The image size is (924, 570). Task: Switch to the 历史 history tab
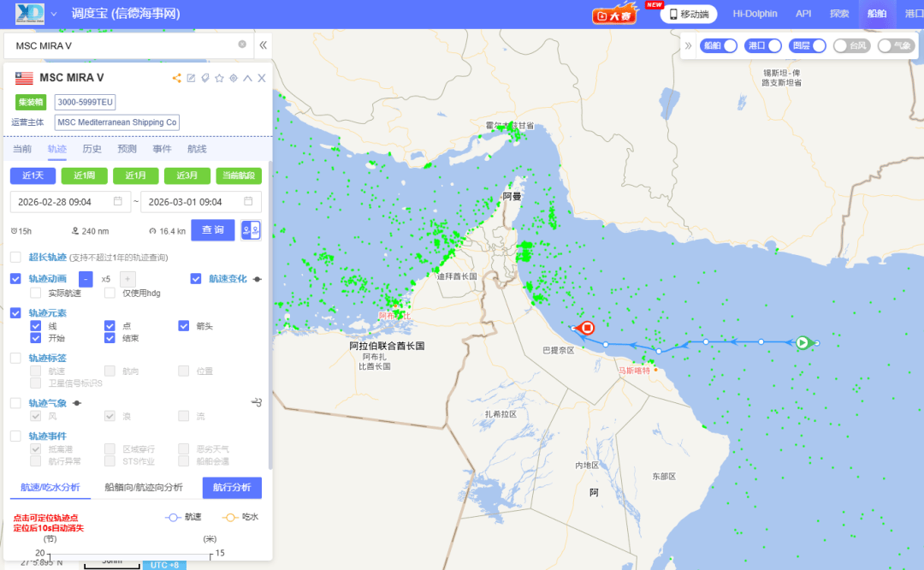[92, 149]
